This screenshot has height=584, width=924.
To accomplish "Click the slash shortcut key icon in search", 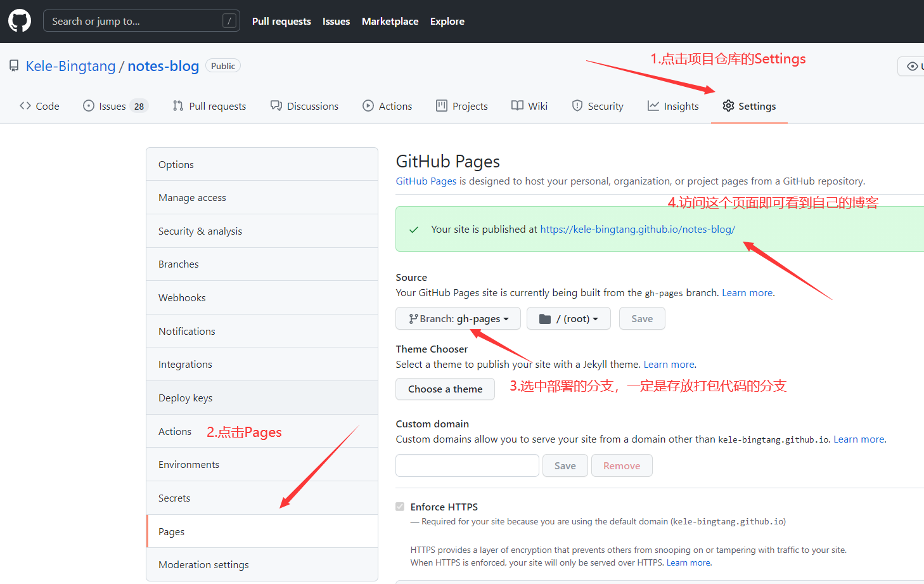I will coord(229,21).
